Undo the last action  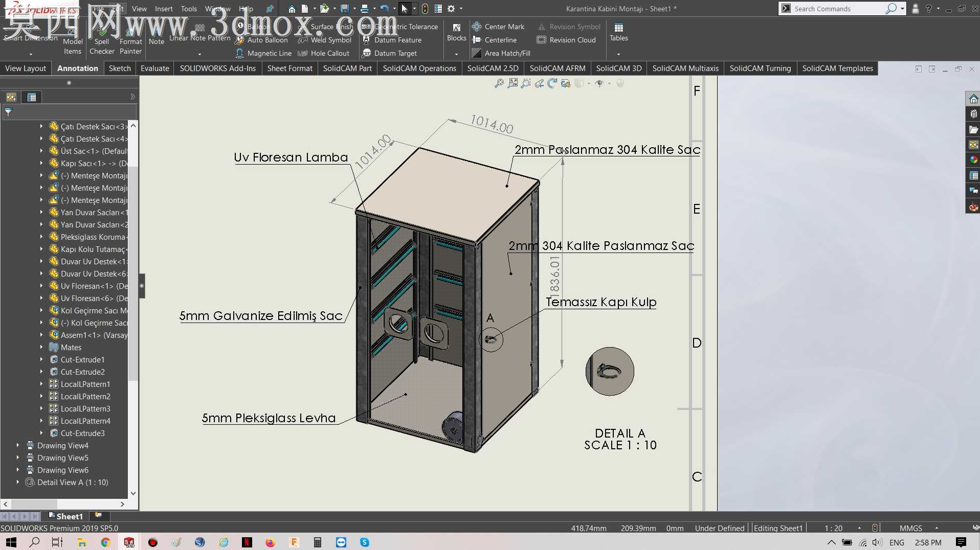pyautogui.click(x=385, y=9)
